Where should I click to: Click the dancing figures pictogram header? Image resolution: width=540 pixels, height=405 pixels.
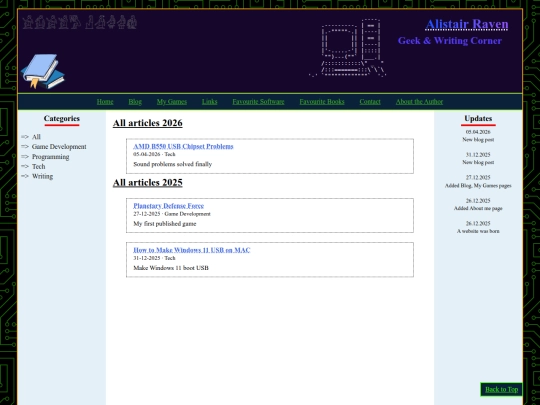(80, 22)
